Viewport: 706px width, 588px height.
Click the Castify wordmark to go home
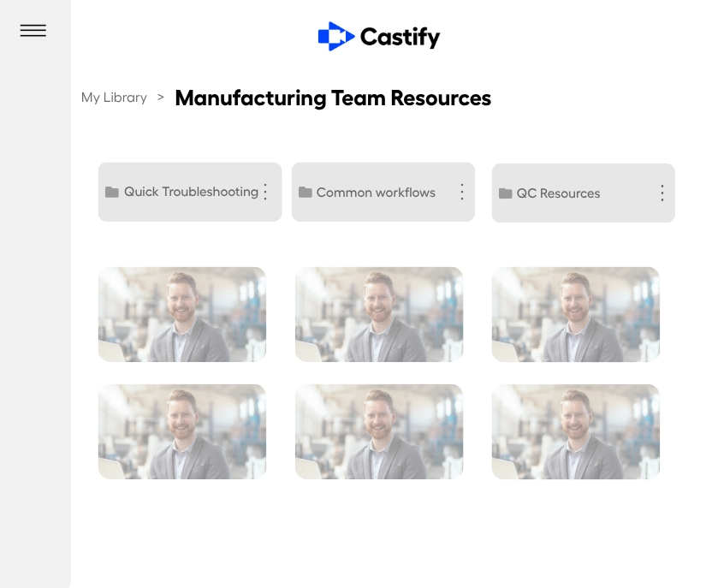point(401,37)
